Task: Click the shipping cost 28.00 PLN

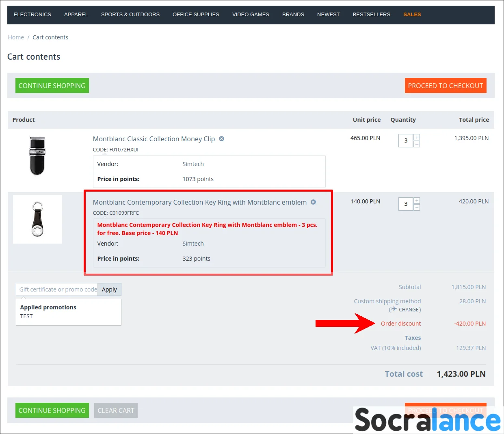Action: point(473,301)
